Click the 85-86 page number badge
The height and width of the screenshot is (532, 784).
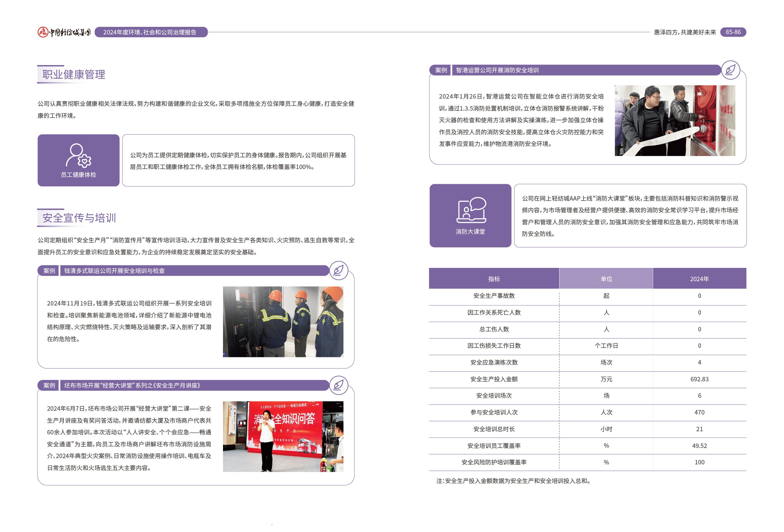(x=733, y=32)
